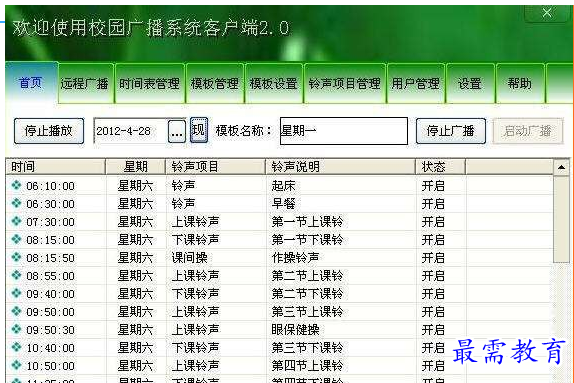Click the 第二节上课铃 description
The height and width of the screenshot is (383, 574).
(307, 275)
